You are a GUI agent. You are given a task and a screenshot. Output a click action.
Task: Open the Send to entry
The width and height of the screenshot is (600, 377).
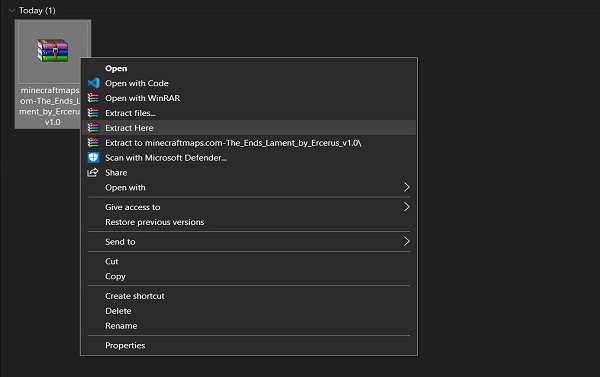point(249,242)
